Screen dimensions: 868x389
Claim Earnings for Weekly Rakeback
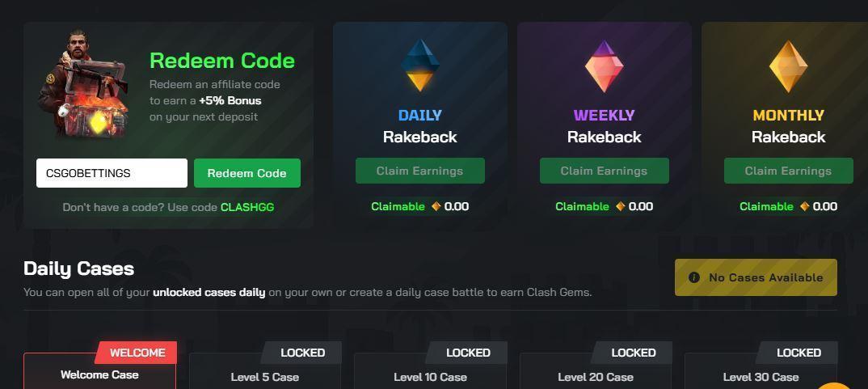(x=605, y=171)
